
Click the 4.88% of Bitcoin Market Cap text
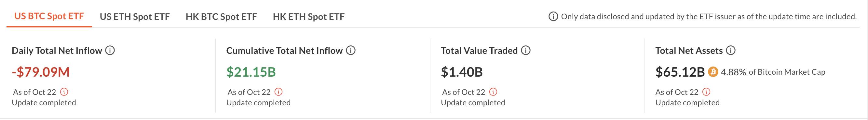pyautogui.click(x=773, y=72)
